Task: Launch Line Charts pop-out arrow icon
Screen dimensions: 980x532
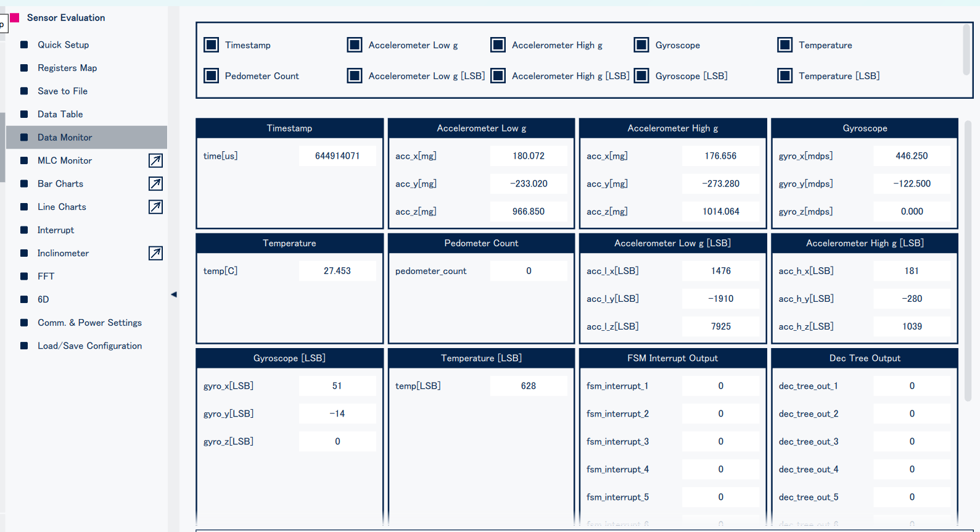Action: tap(155, 207)
